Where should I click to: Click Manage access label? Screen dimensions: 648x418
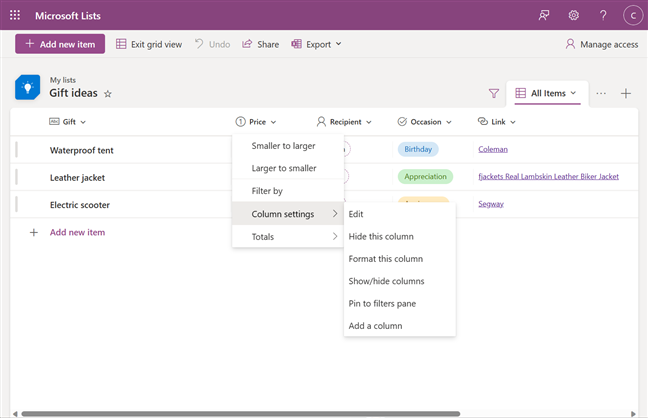click(x=609, y=44)
